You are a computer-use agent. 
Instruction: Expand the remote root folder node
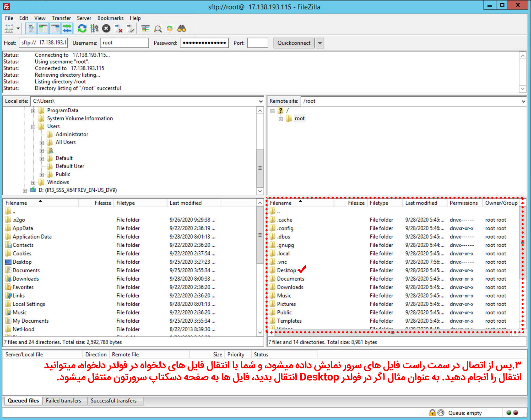coord(281,119)
